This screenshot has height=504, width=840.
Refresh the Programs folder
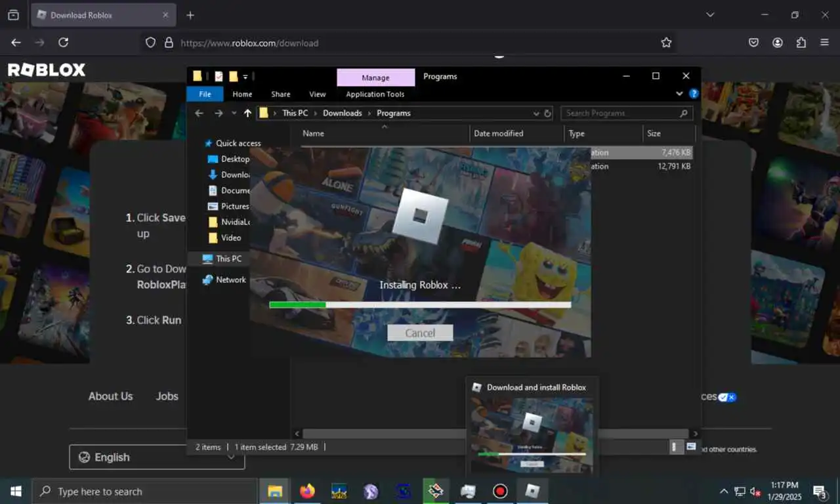coord(548,113)
